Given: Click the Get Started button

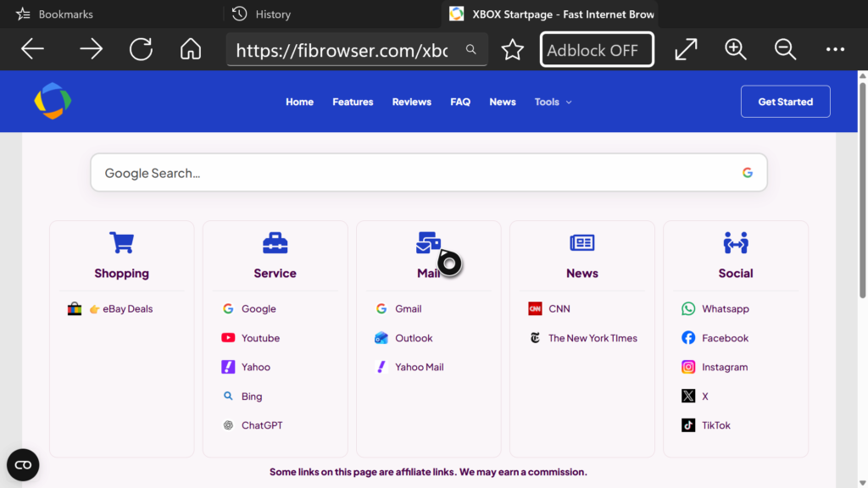Looking at the screenshot, I should point(785,102).
